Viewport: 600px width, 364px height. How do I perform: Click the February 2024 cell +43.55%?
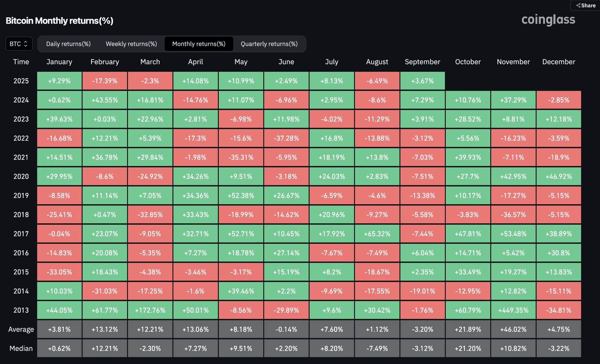pyautogui.click(x=105, y=100)
